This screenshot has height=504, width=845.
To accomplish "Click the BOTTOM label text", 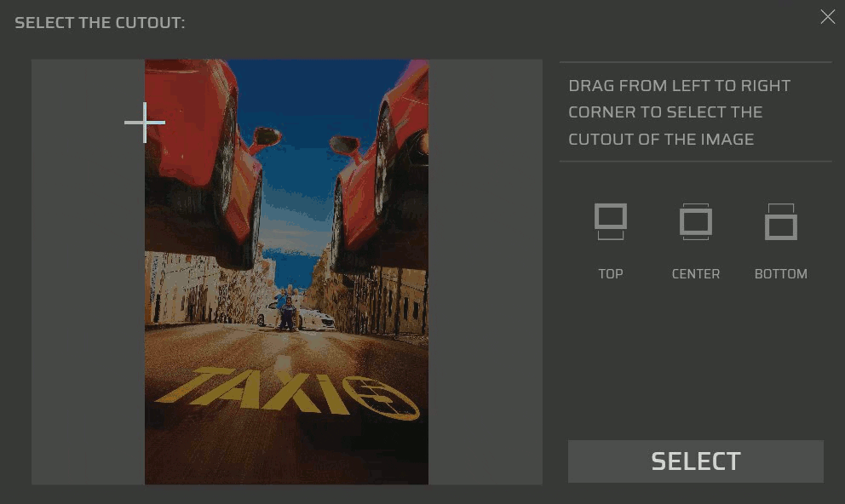I will [x=781, y=273].
